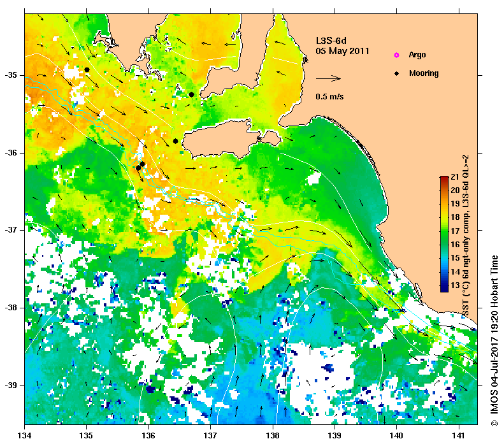Click the '05 May 2011' date label
The image size is (504, 446).
pyautogui.click(x=342, y=51)
